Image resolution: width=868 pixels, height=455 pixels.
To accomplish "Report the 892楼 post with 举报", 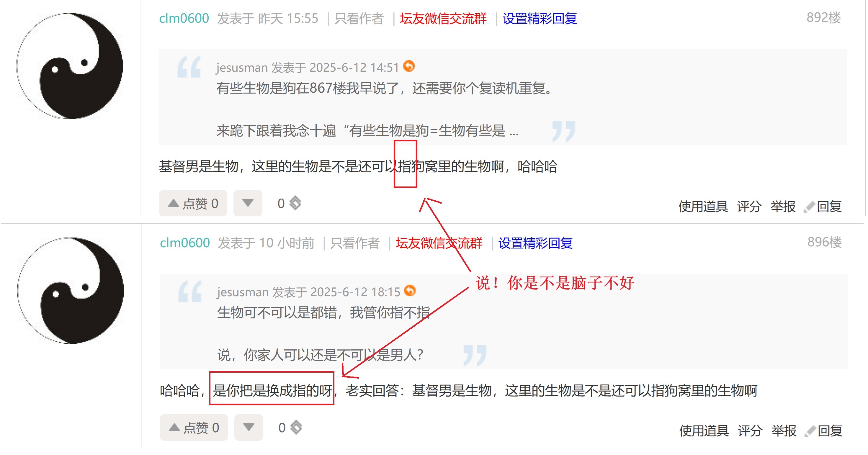I will [x=783, y=207].
